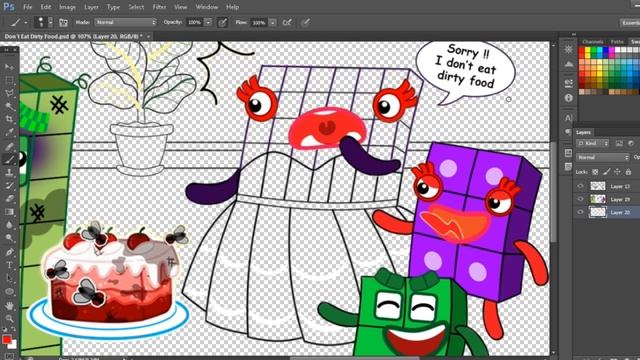Open the tool preset picker arrow
Image resolution: width=640 pixels, height=360 pixels.
click(25, 23)
